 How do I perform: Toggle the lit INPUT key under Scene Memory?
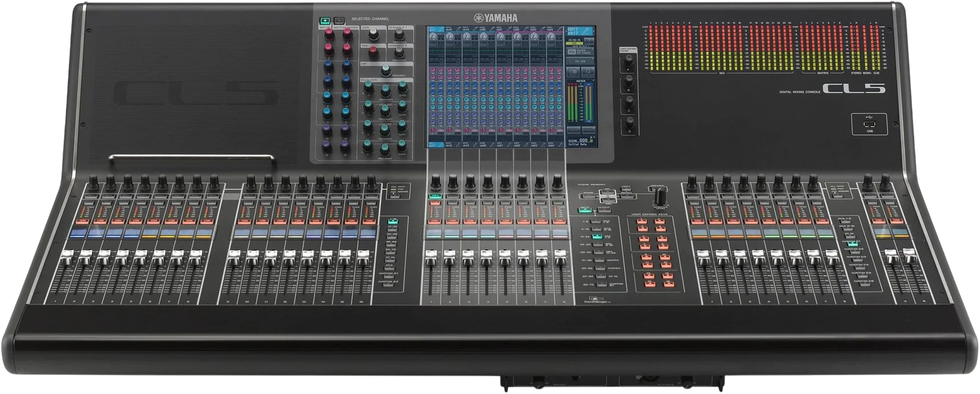pos(585,209)
